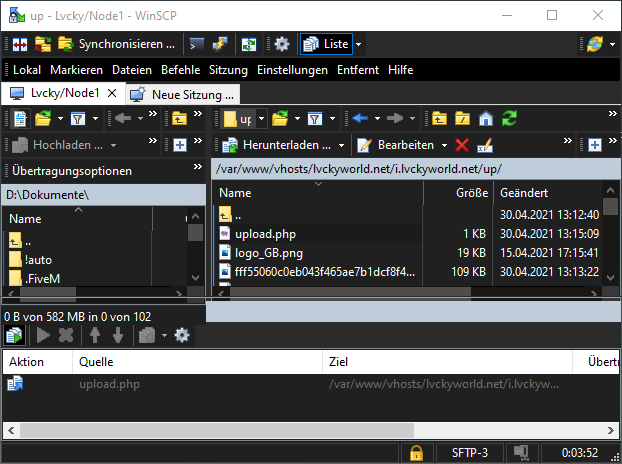Open the terminal console icon

pyautogui.click(x=197, y=44)
